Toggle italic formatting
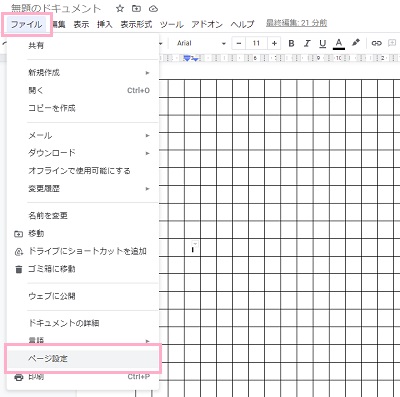Viewport: 400px width, 397px height. [x=307, y=43]
